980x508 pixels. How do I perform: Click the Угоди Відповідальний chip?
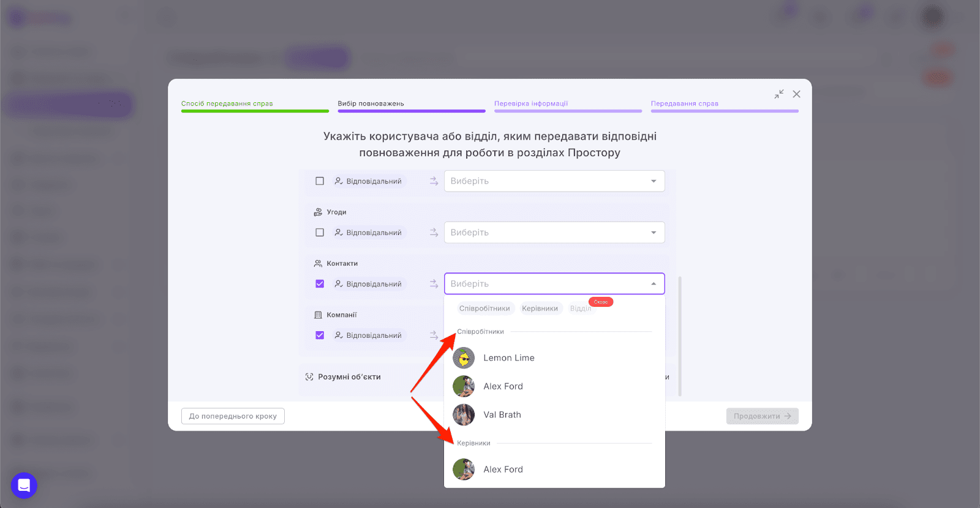coord(369,233)
